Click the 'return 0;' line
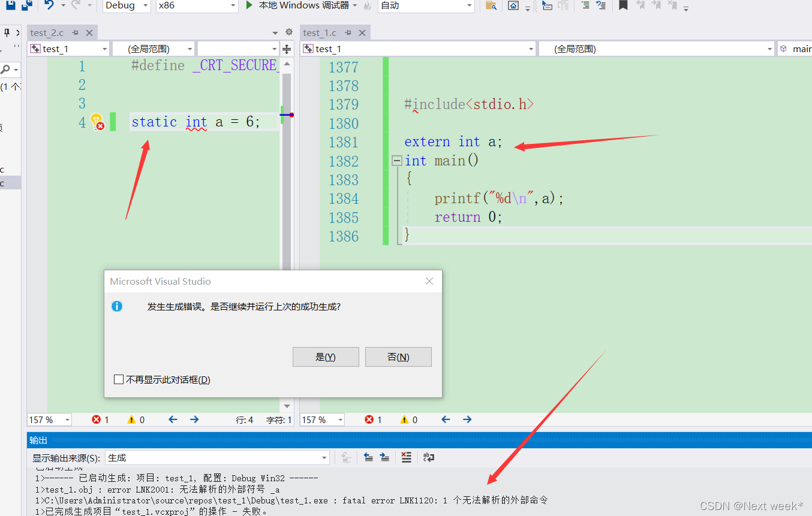Viewport: 812px width, 516px height. pos(468,217)
